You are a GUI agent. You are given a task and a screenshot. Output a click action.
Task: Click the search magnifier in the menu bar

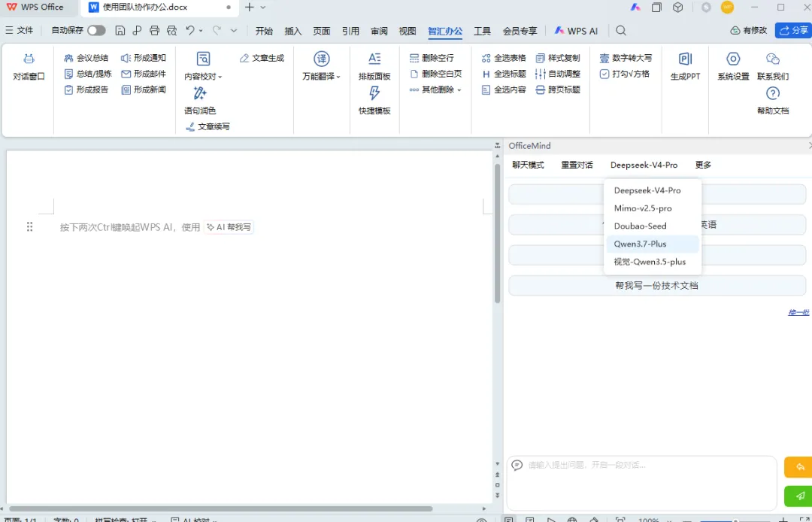(x=621, y=31)
